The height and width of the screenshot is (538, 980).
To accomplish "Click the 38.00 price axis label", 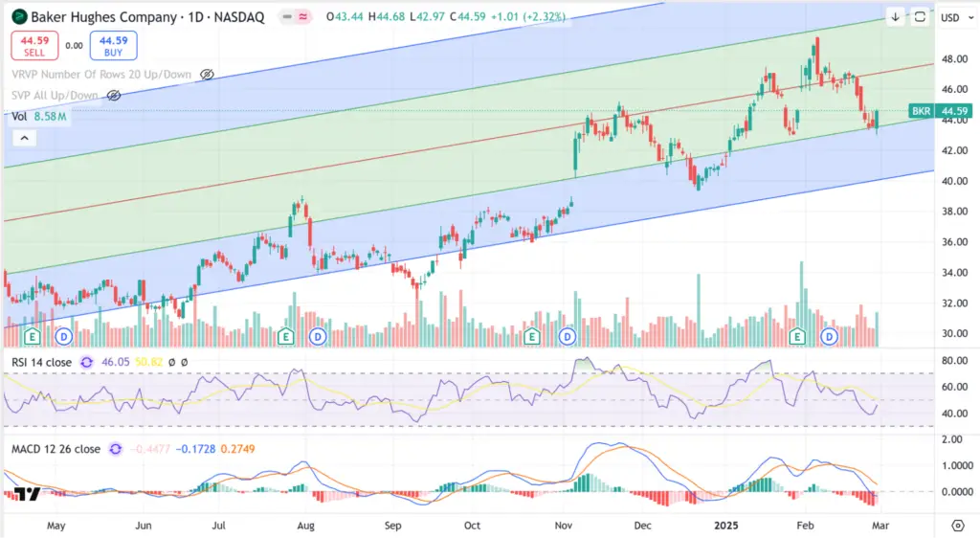I will 954,212.
